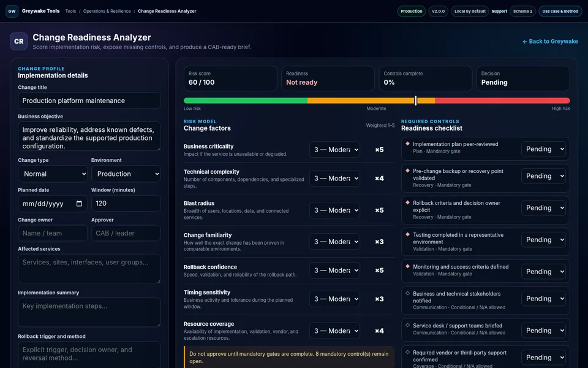Open Resource coverage rating dropdown
This screenshot has height=368, width=588.
point(334,331)
